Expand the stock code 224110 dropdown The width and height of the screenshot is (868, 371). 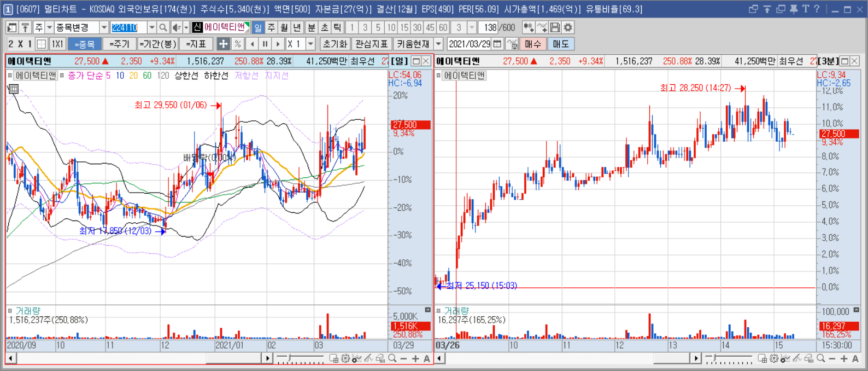152,27
